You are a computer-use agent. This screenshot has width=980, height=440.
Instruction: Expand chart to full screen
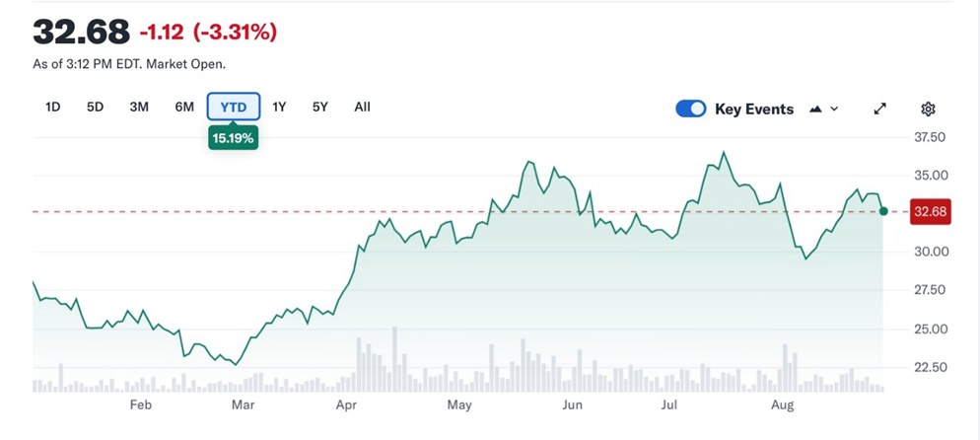[880, 109]
